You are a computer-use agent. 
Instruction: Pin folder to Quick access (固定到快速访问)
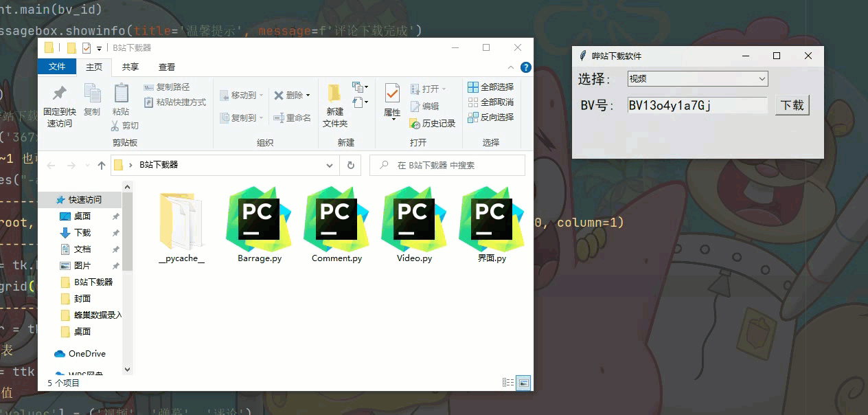pos(60,106)
